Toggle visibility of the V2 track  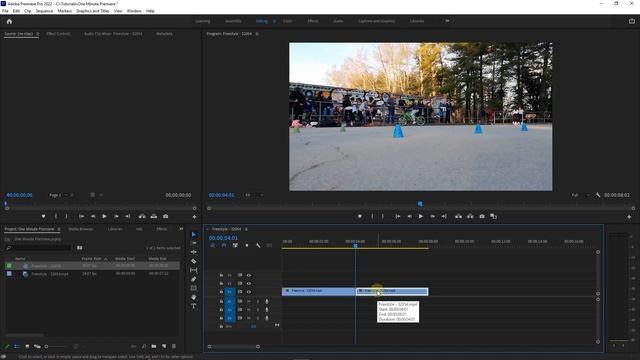point(249,283)
